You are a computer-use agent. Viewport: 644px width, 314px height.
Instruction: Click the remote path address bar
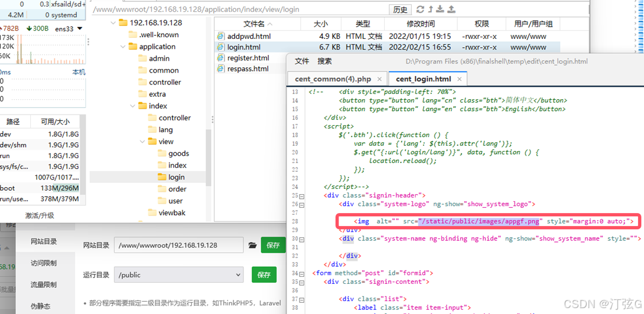click(x=239, y=9)
